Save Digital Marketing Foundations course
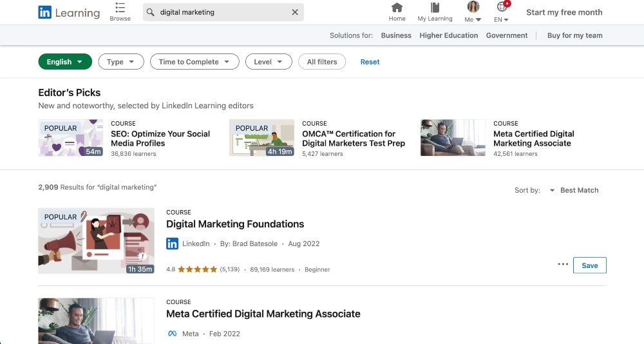Image resolution: width=644 pixels, height=344 pixels. tap(589, 265)
